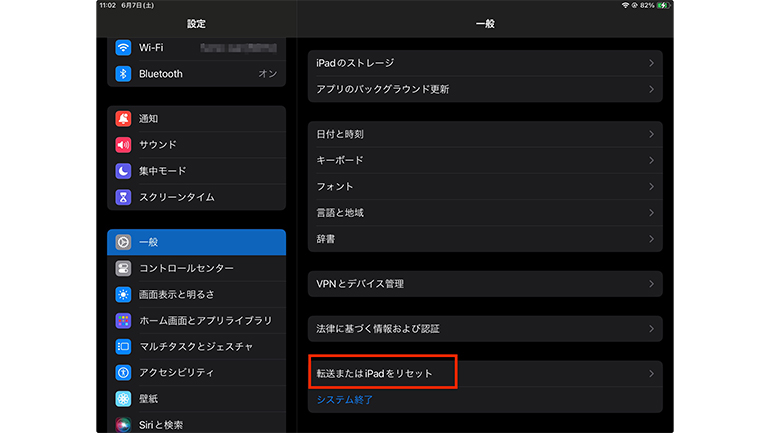Tap the Wi-Fi signal icon in status bar
This screenshot has width=770, height=433.
[x=625, y=5]
